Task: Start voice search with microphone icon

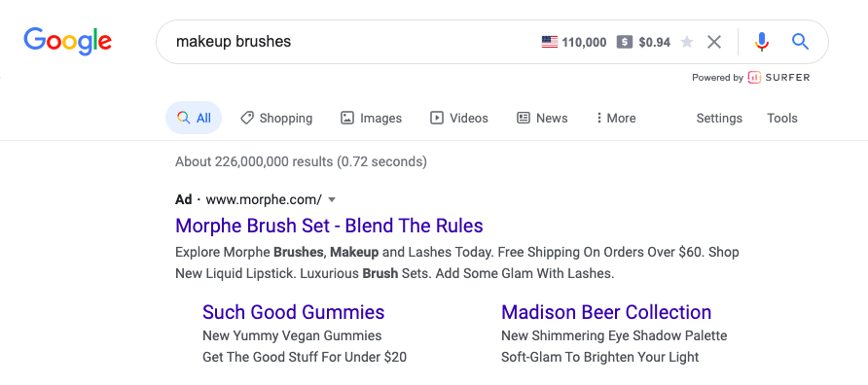Action: 762,42
